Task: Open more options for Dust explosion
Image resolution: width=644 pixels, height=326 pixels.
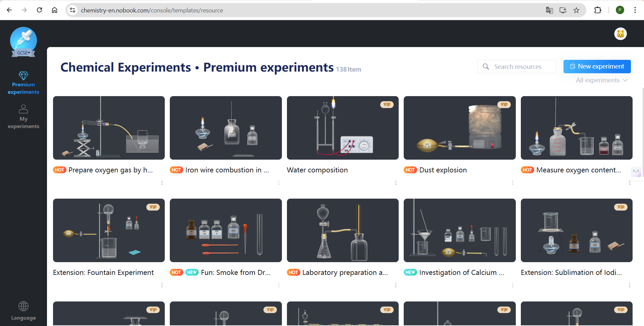Action: [x=512, y=183]
